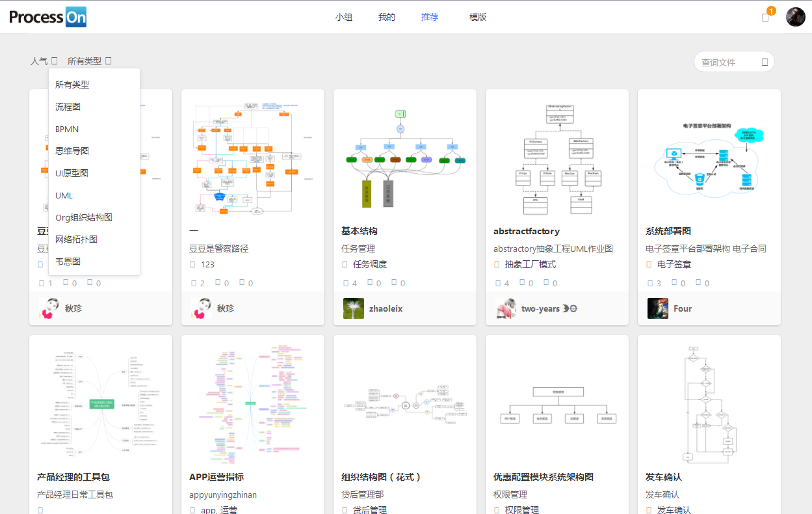
Task: Open the 所有类型 filter dropdown
Action: (x=88, y=60)
